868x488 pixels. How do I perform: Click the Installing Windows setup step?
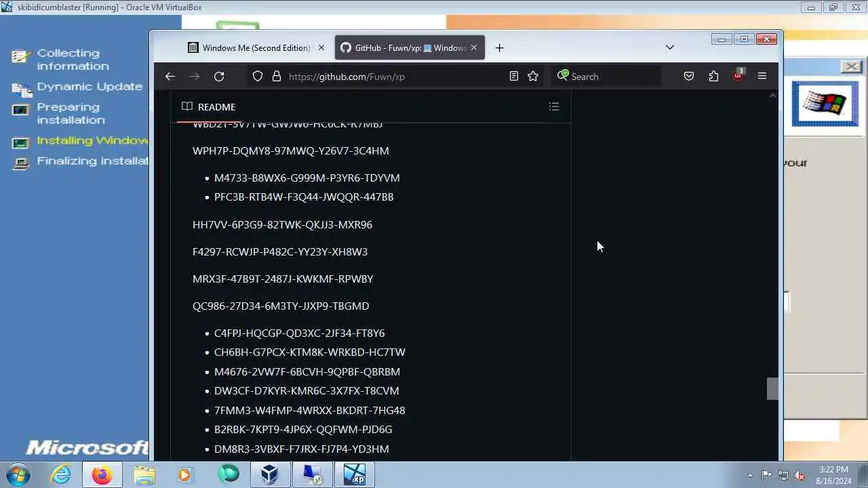pos(93,140)
